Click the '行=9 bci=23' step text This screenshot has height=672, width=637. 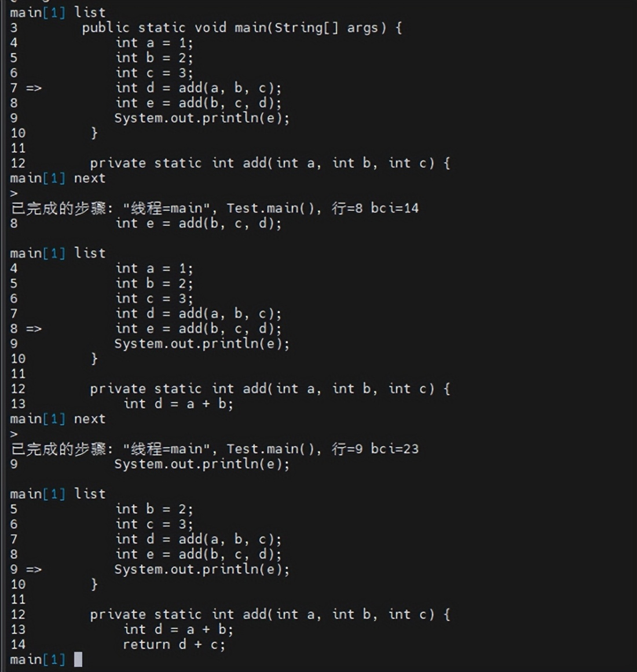[375, 449]
